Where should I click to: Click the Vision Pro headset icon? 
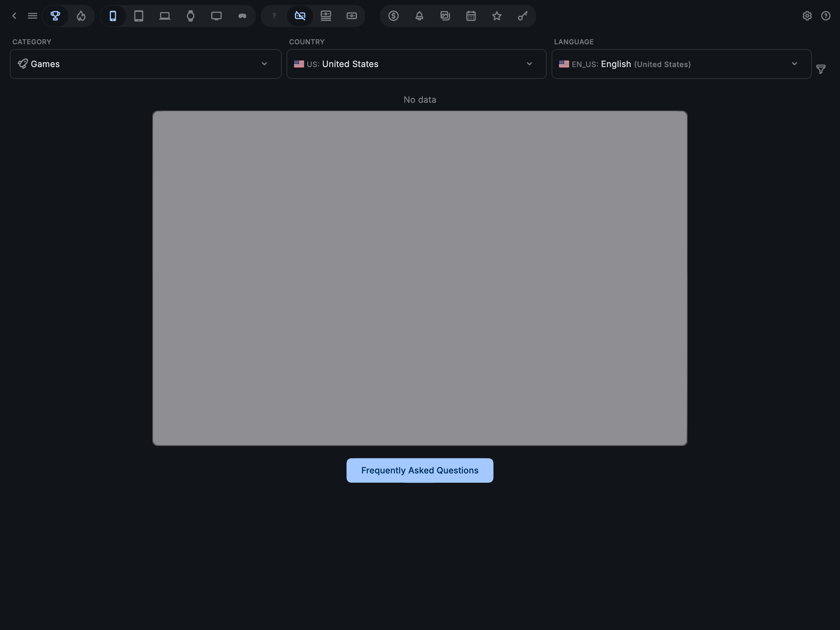[242, 16]
